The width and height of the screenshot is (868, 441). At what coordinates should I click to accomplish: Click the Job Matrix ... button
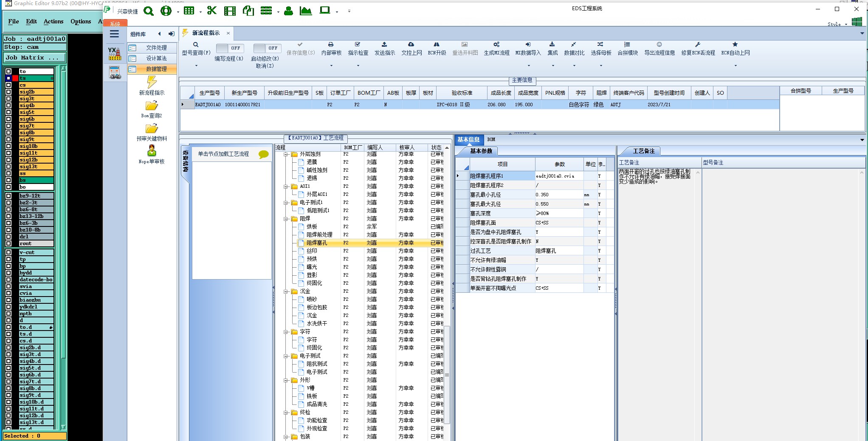(x=35, y=57)
